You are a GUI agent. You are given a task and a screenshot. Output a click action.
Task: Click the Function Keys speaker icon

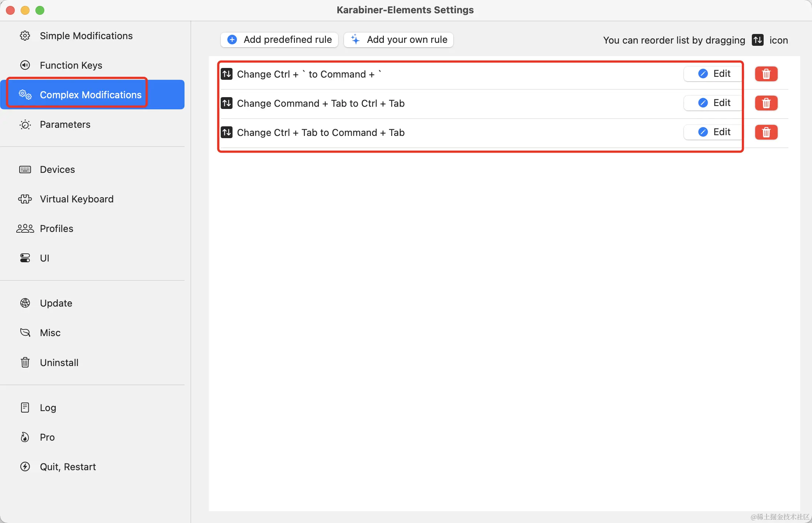coord(25,65)
